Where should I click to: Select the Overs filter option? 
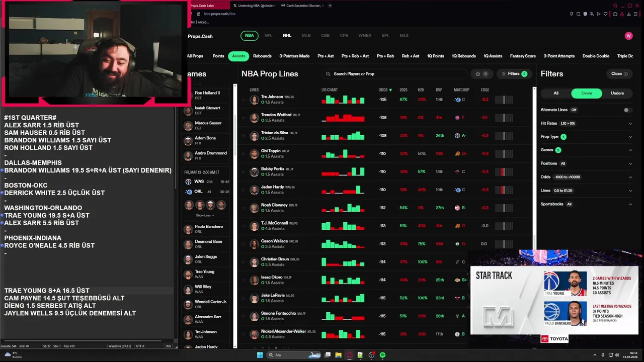[587, 93]
